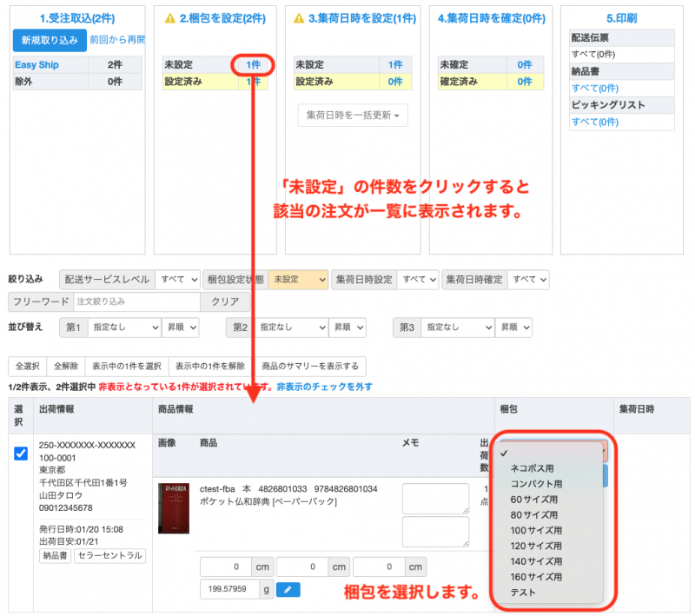Open 第3 sort order 昇順 dropdown
The height and width of the screenshot is (616, 695).
click(513, 328)
